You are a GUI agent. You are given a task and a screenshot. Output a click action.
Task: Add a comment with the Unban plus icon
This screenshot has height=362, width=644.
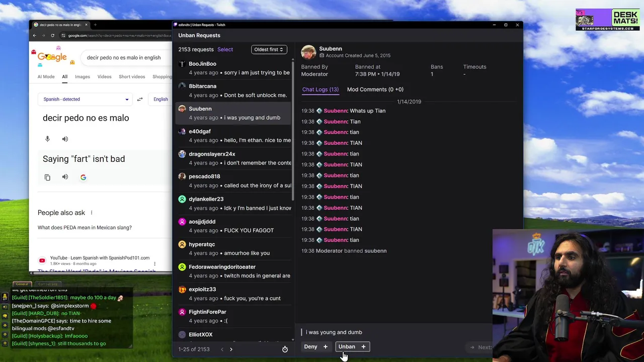pos(363,346)
